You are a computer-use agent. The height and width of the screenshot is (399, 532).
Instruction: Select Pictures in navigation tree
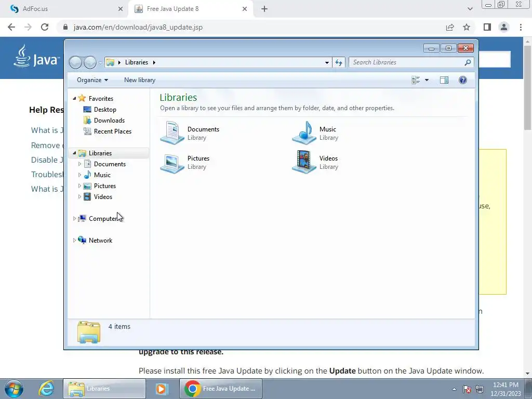coord(105,185)
